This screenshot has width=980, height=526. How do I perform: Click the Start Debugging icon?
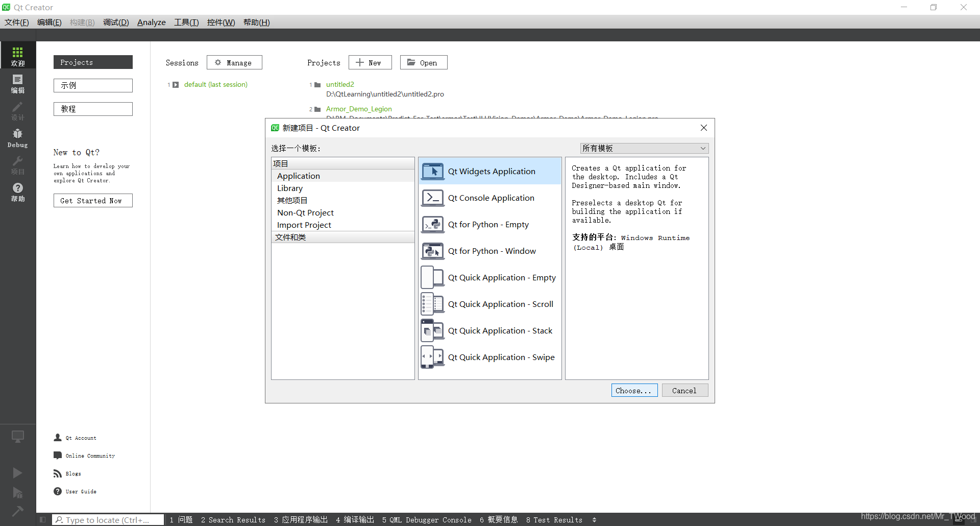click(x=17, y=492)
